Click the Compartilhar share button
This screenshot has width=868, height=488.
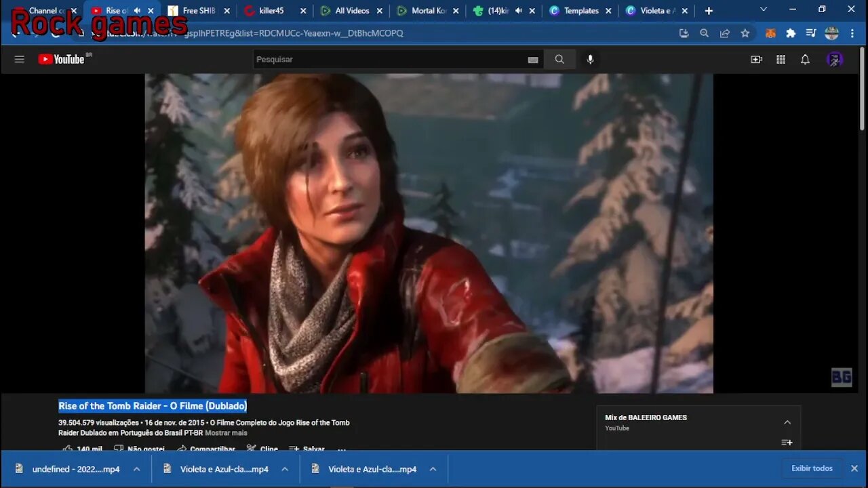(x=206, y=449)
